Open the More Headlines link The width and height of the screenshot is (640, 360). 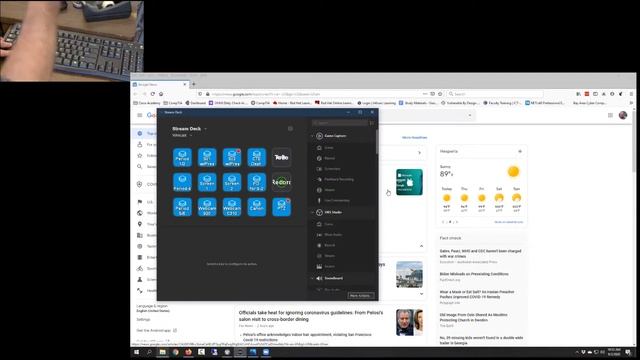414,138
